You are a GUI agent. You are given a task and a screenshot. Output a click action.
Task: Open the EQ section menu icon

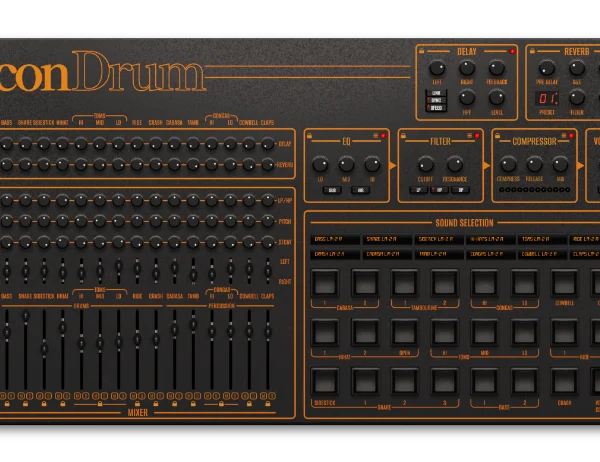376,135
